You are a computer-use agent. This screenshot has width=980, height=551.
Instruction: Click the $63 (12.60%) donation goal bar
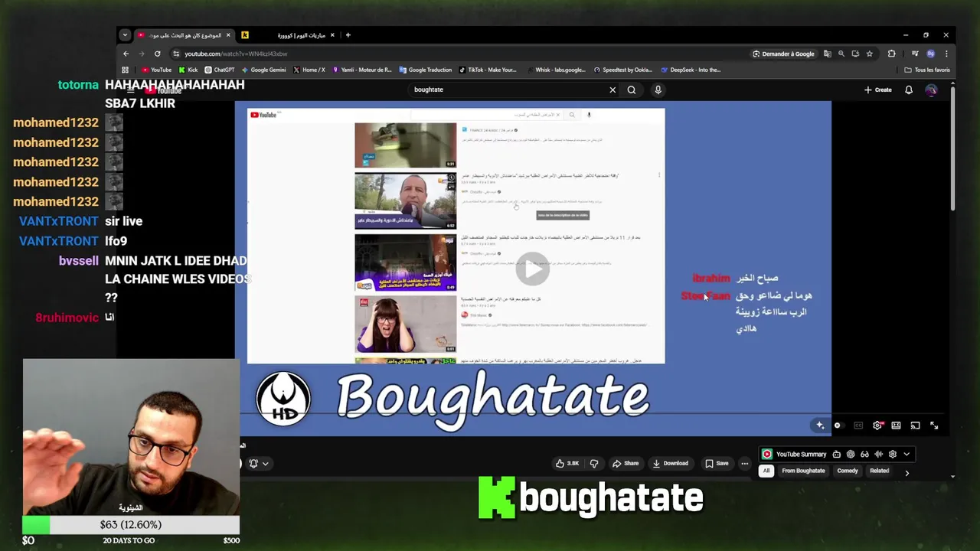pos(131,525)
